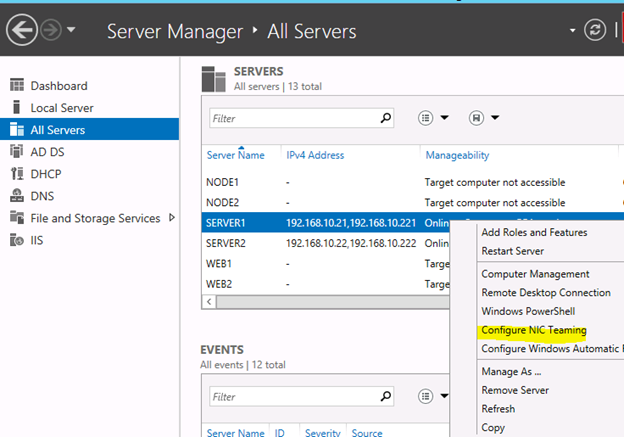Image resolution: width=624 pixels, height=437 pixels.
Task: Choose Configure Windows Automatic option
Action: [x=552, y=349]
